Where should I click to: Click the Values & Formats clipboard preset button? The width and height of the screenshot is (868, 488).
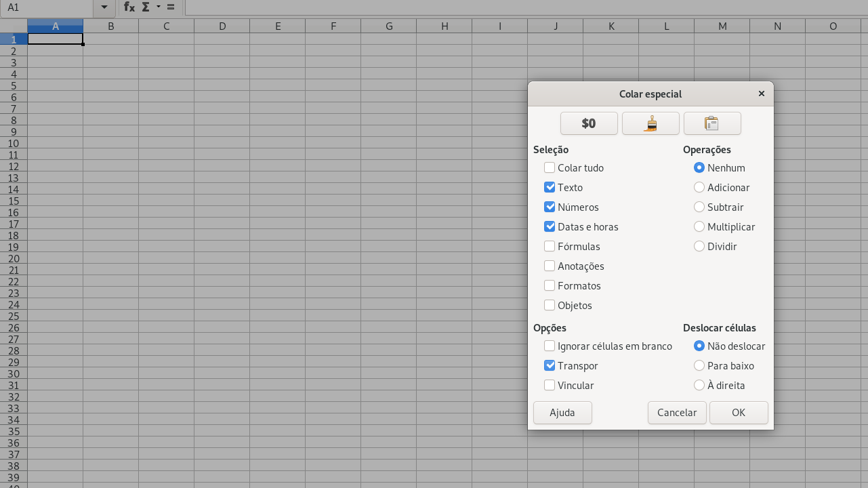(712, 123)
